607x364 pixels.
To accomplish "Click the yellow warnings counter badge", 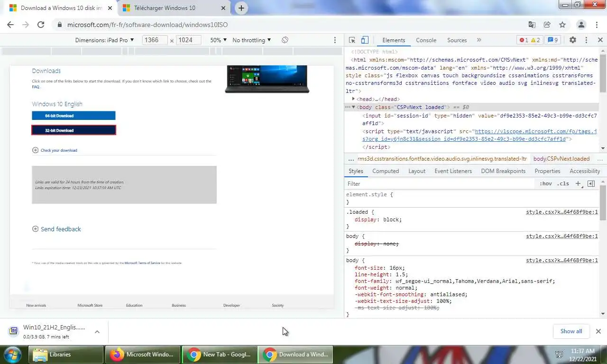I will coord(535,40).
